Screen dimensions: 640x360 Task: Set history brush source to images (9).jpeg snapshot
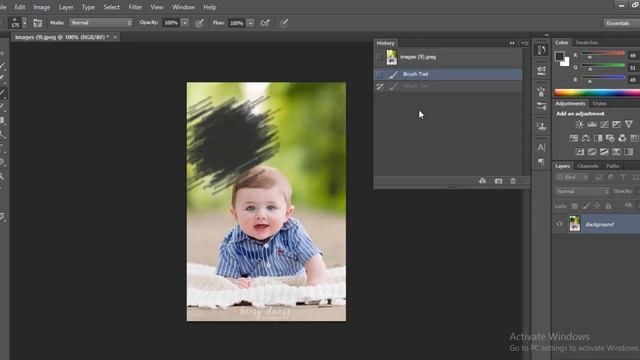point(380,57)
